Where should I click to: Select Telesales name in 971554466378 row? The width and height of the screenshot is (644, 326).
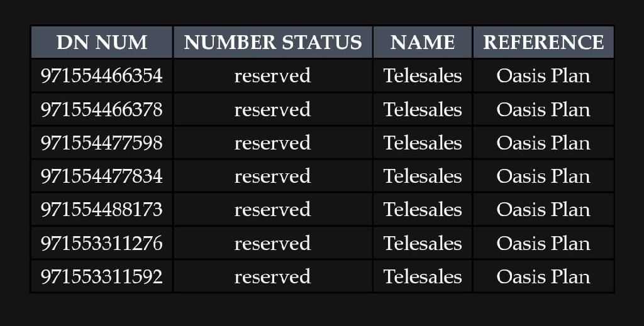[422, 109]
